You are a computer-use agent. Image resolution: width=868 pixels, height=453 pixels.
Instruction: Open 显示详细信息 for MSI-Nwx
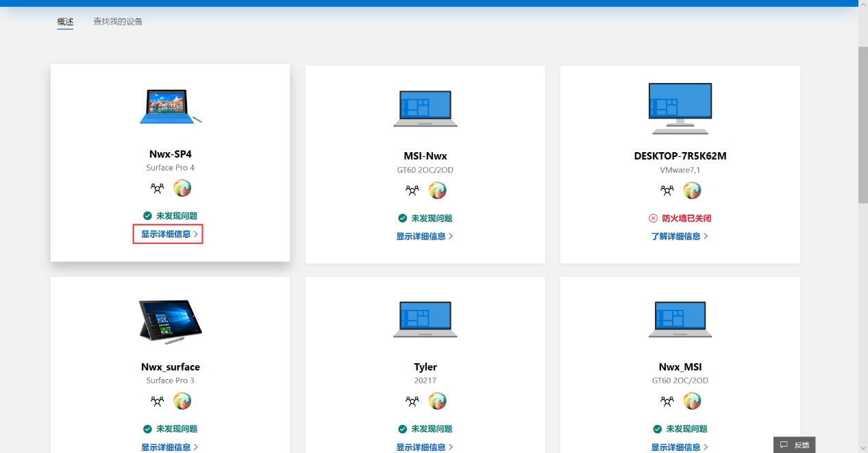(x=424, y=236)
